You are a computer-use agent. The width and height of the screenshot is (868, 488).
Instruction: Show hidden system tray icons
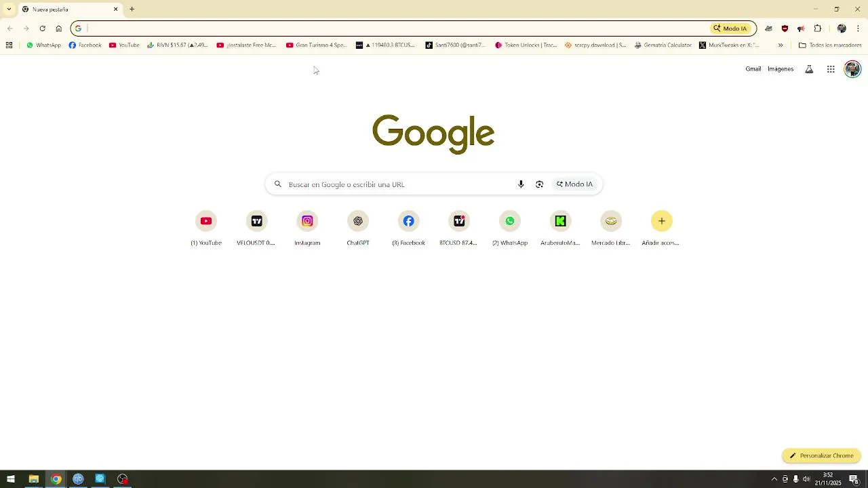[774, 479]
